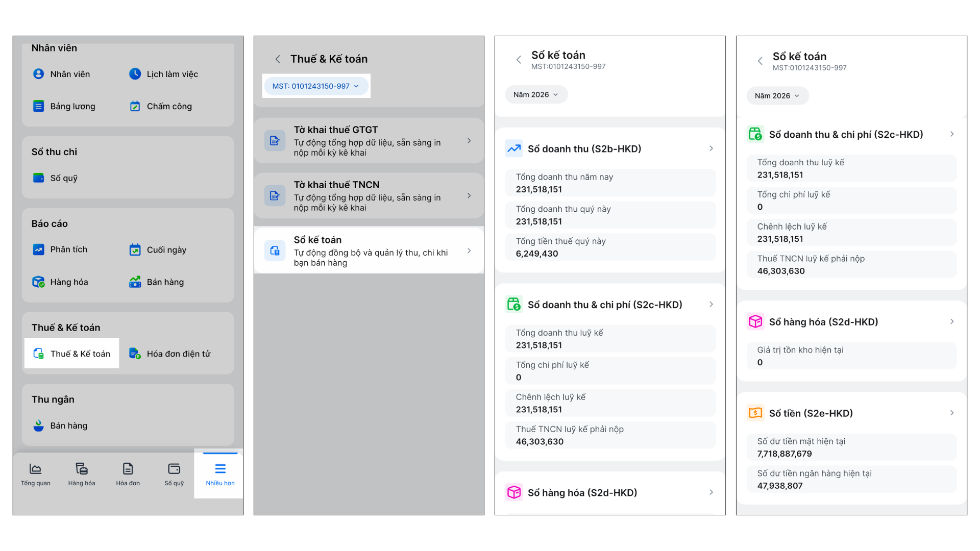980x551 pixels.
Task: Open Hóa đơn điện tử icon
Action: pyautogui.click(x=135, y=354)
